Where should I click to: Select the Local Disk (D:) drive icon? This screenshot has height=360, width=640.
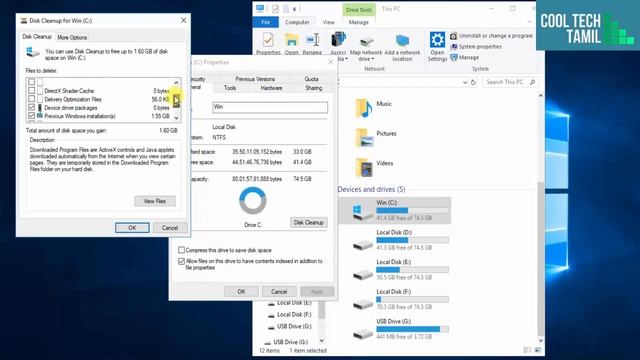[362, 244]
